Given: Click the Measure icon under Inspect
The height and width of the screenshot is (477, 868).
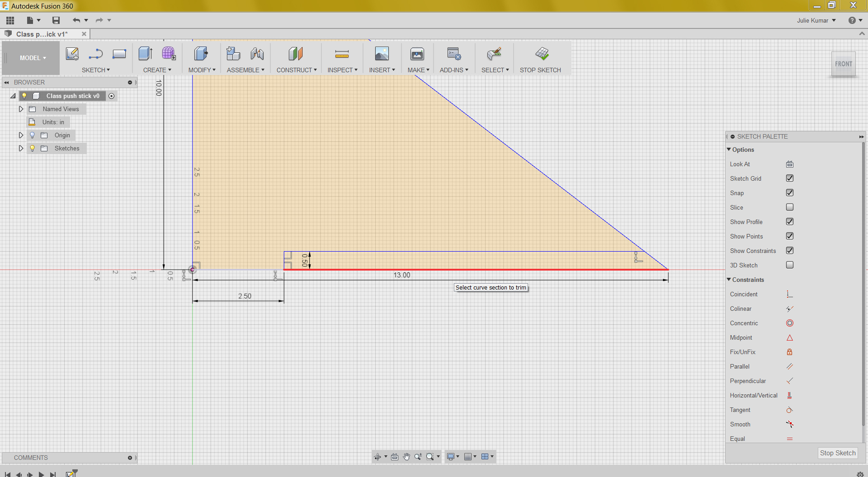Looking at the screenshot, I should coord(342,54).
